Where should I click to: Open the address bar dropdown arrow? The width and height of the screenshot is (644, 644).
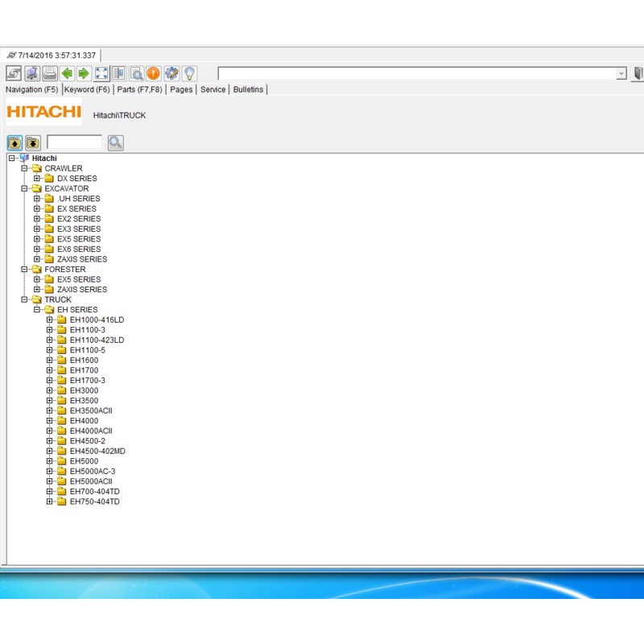621,74
